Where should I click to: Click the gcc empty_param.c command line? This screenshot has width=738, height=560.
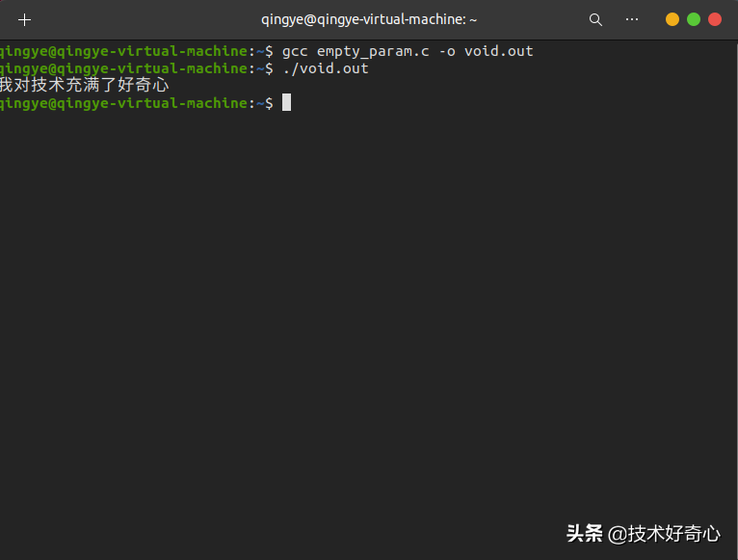pyautogui.click(x=408, y=51)
